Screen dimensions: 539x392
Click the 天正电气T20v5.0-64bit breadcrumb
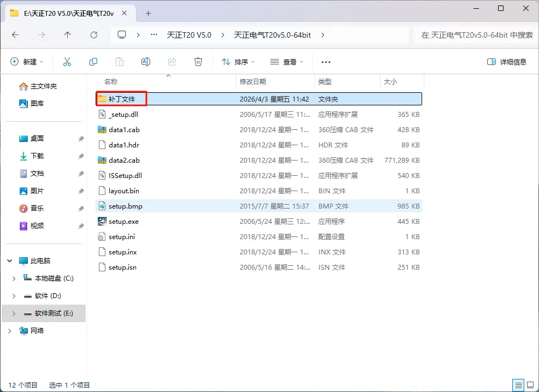[273, 35]
